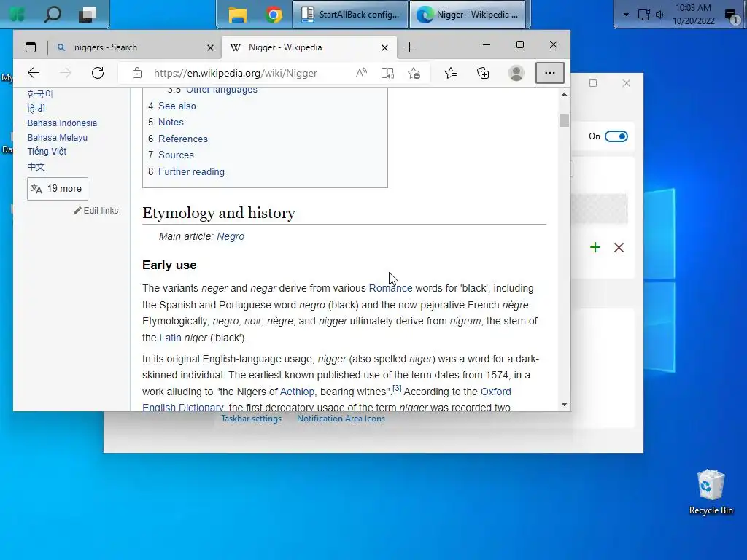The height and width of the screenshot is (560, 747).
Task: Follow the Aethiop link
Action: click(x=298, y=392)
